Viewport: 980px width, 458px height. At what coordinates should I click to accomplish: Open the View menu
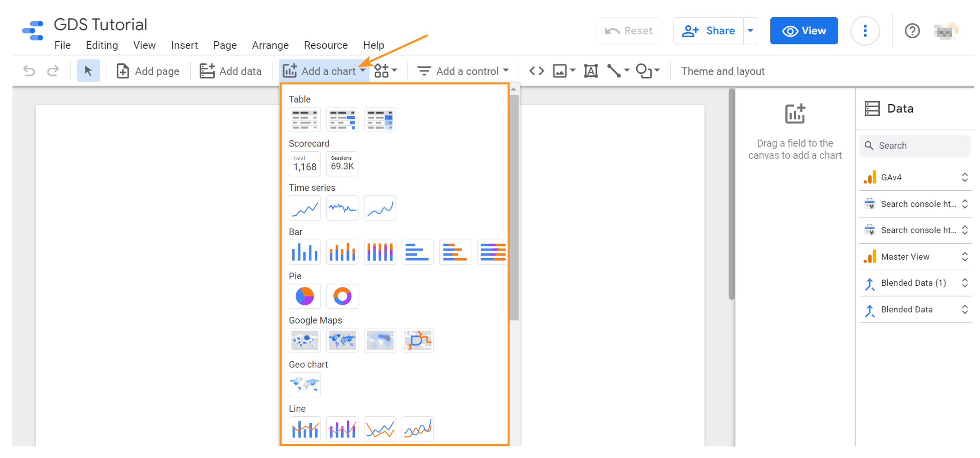tap(145, 45)
